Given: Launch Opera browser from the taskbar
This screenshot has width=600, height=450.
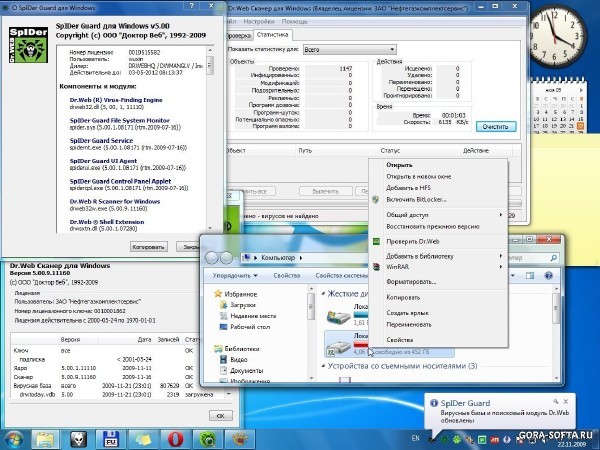Looking at the screenshot, I should pyautogui.click(x=175, y=440).
